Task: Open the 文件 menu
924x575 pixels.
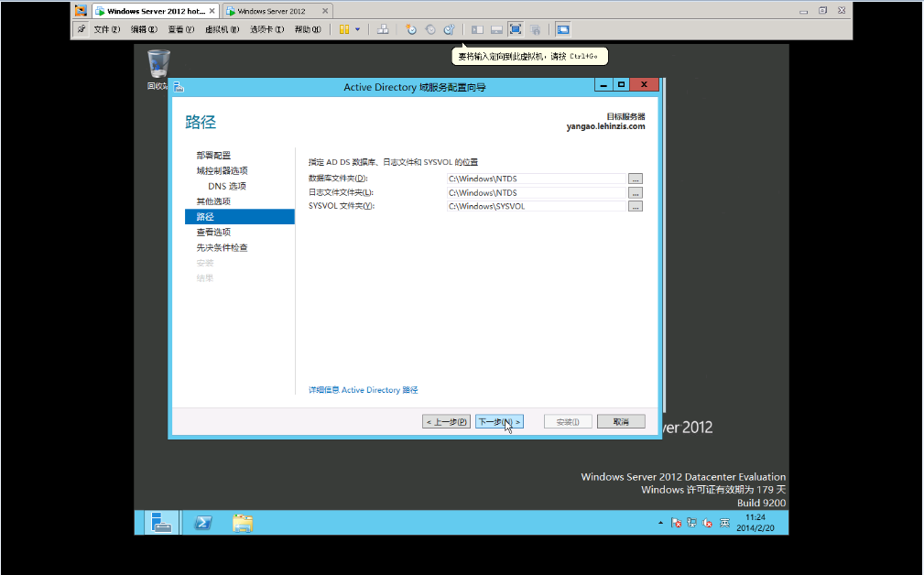Action: click(106, 29)
